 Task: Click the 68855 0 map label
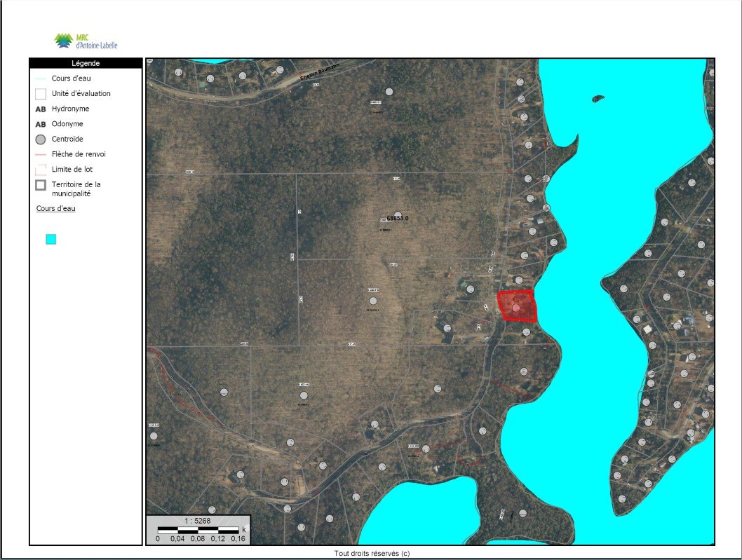pos(397,218)
